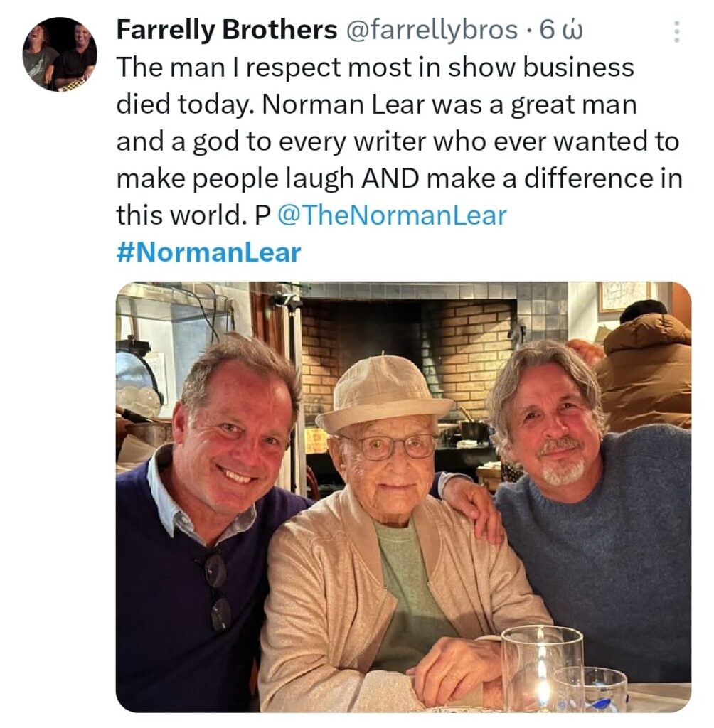The image size is (714, 728).
Task: Click the tweet timestamp next to the handle
Action: (x=561, y=30)
